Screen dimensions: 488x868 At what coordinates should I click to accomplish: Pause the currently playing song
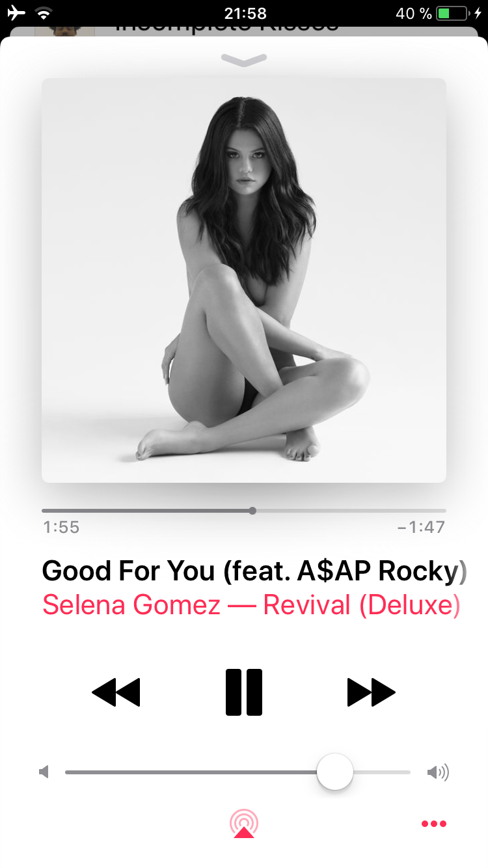click(x=244, y=692)
